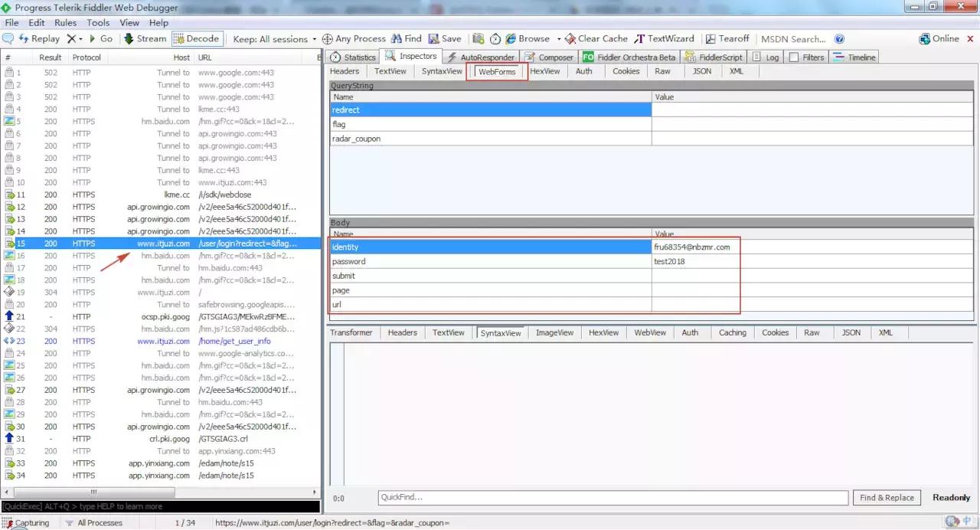The height and width of the screenshot is (530, 980).
Task: Open the TextWizard tool
Action: [665, 38]
